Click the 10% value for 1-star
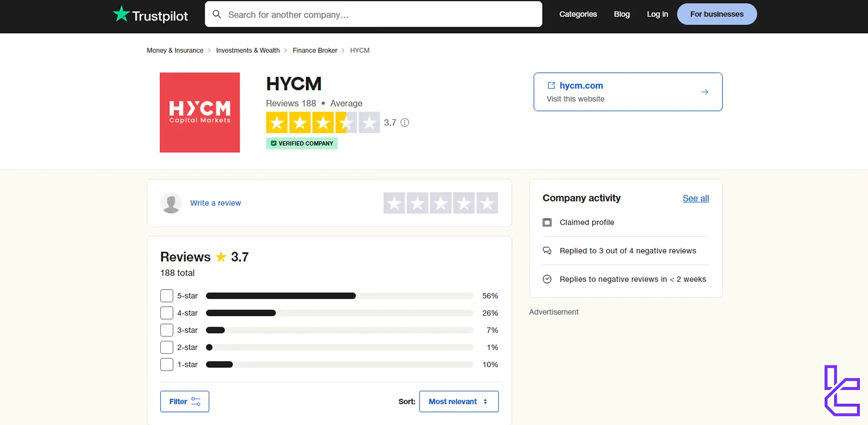Viewport: 868px width, 425px height. pos(490,364)
